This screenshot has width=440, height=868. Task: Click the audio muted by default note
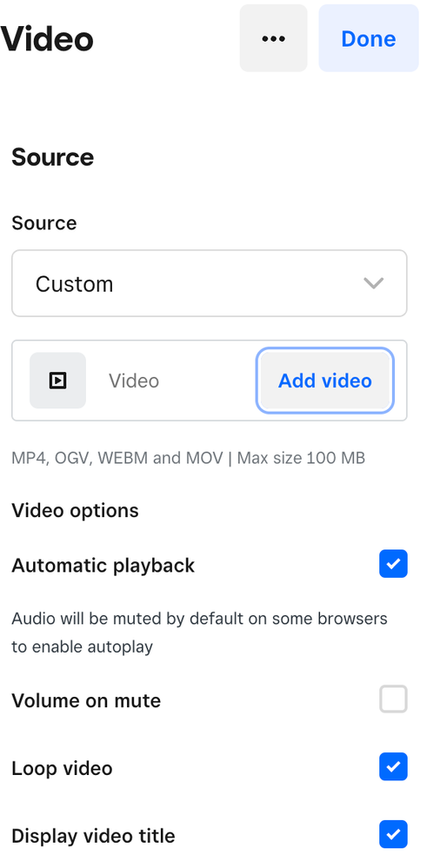pyautogui.click(x=199, y=633)
